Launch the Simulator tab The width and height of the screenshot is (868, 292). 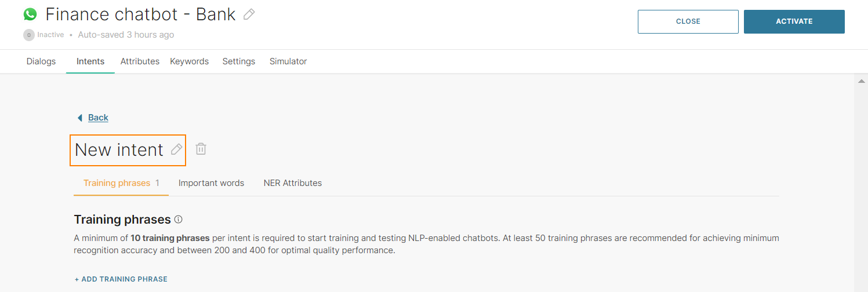pyautogui.click(x=288, y=61)
